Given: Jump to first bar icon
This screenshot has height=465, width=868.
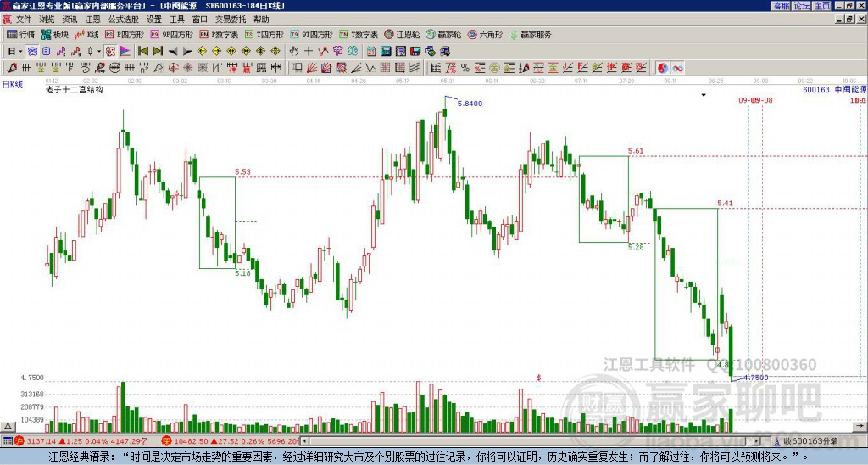Looking at the screenshot, I should [x=142, y=52].
